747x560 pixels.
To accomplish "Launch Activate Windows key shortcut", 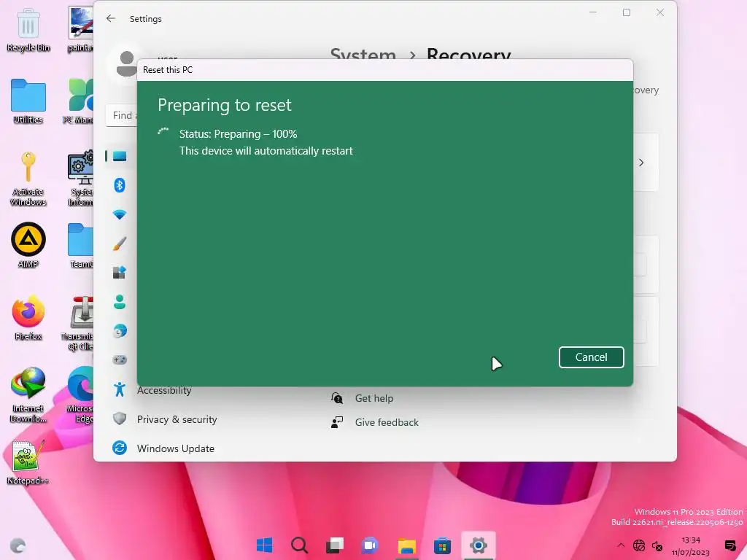I will (x=28, y=179).
